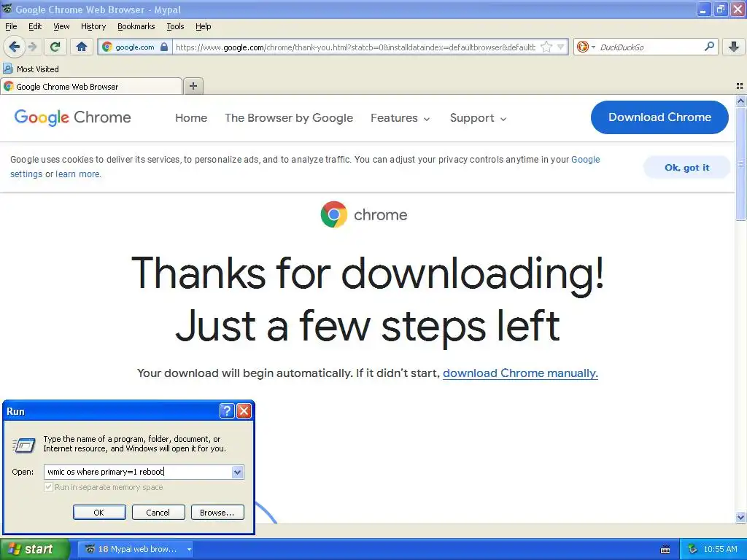Click the padlock security icon
747x560 pixels.
[x=164, y=47]
